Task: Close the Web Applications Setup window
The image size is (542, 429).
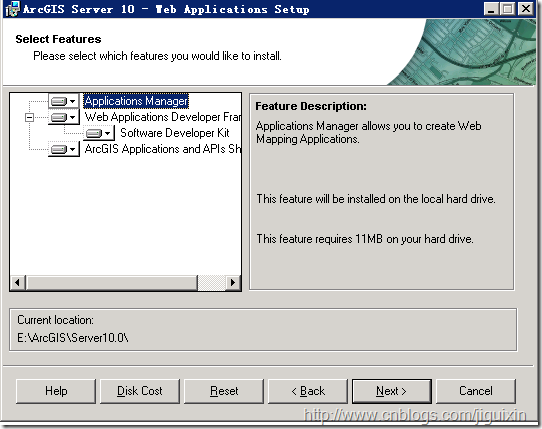Action: point(526,9)
